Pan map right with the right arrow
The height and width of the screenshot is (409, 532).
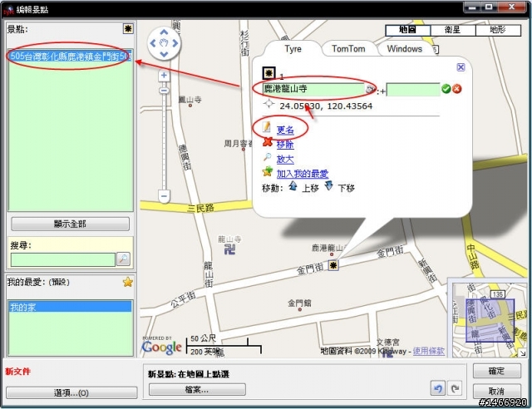coord(175,43)
